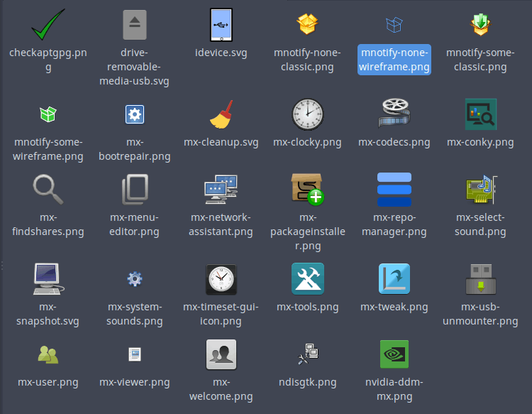
Task: Select the mnotify-some-wireframe.png green box icon
Action: pos(48,114)
